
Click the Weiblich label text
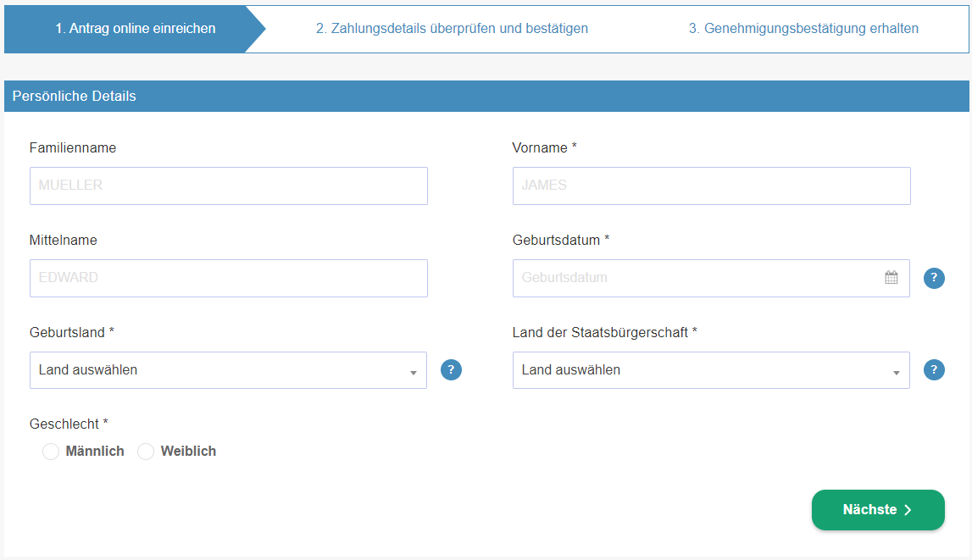188,452
